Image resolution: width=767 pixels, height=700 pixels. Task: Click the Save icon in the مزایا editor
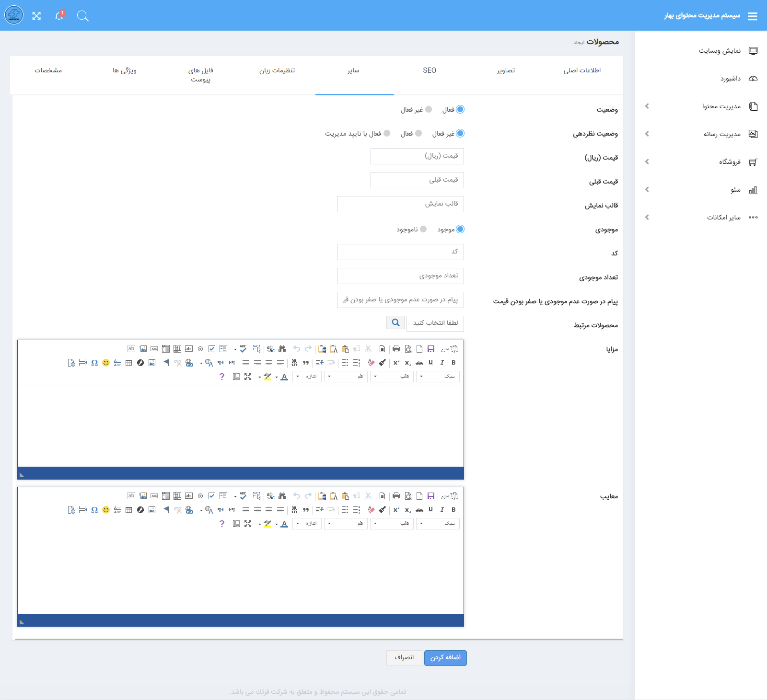pos(430,349)
